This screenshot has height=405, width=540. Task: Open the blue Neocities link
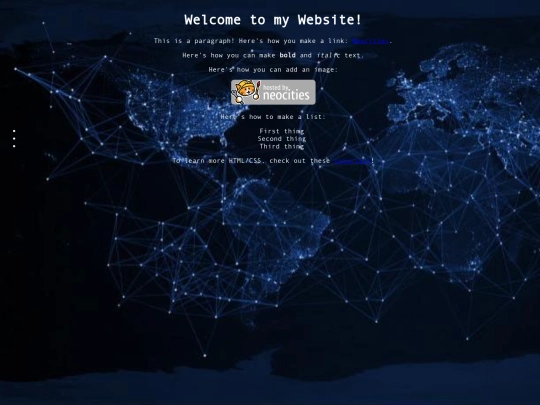370,41
